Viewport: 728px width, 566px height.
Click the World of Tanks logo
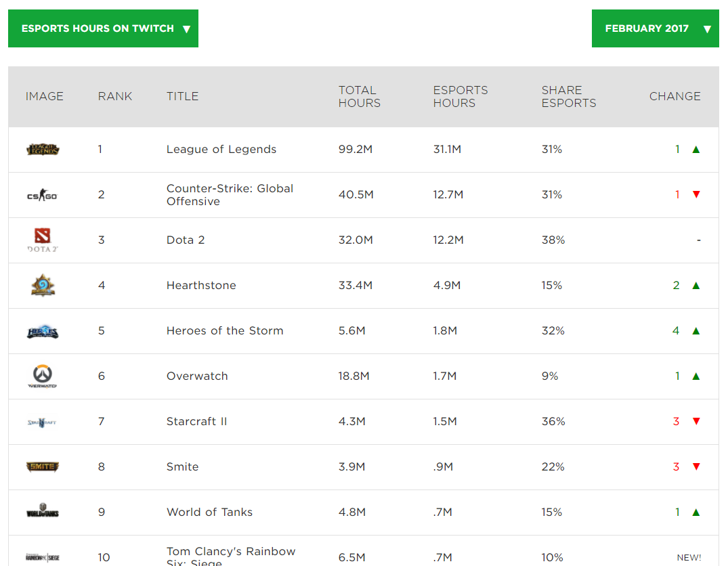click(x=43, y=513)
